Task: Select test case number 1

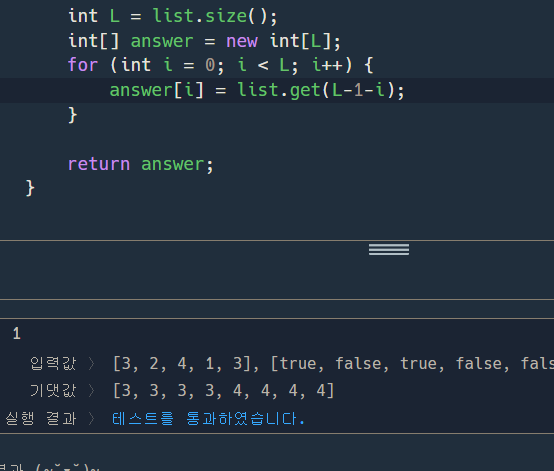Action: (17, 334)
